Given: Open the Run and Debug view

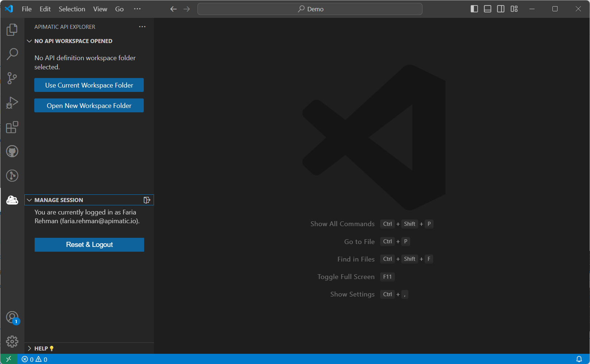Looking at the screenshot, I should 12,102.
